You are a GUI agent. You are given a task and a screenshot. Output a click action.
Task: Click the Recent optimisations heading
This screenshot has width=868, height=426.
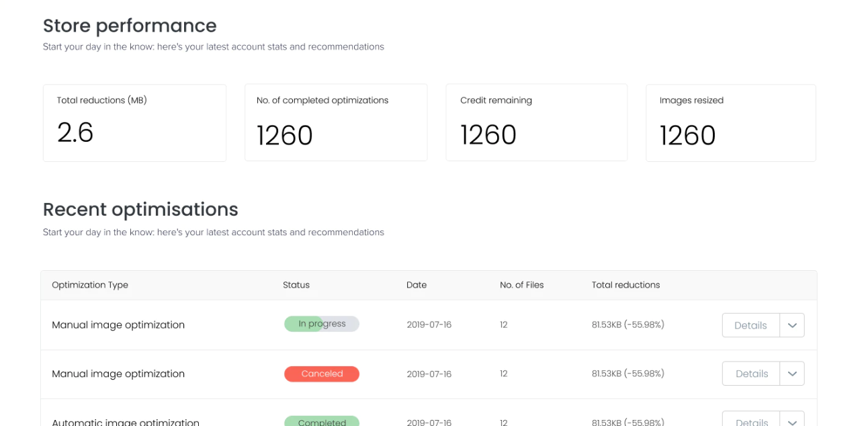[x=140, y=210]
